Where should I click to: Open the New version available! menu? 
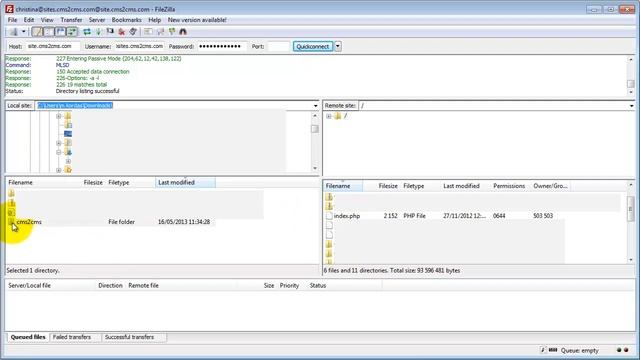[x=197, y=20]
